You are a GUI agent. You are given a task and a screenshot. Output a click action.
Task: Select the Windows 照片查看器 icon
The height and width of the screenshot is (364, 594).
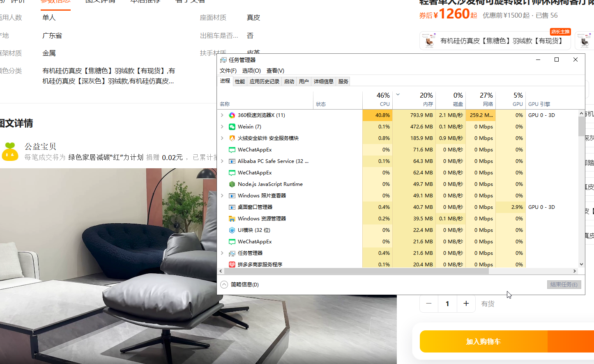[232, 195]
